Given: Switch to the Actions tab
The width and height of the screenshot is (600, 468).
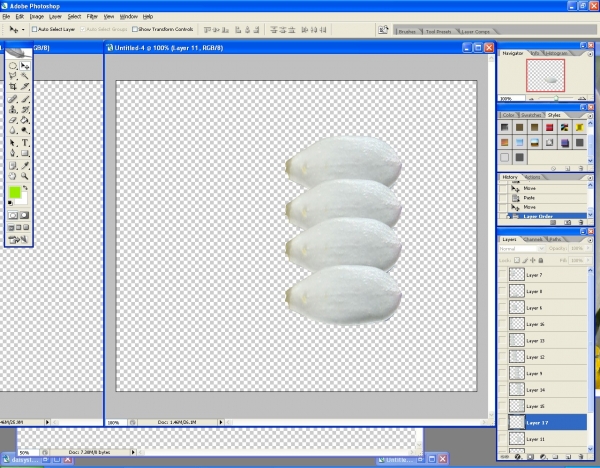Looking at the screenshot, I should point(533,177).
